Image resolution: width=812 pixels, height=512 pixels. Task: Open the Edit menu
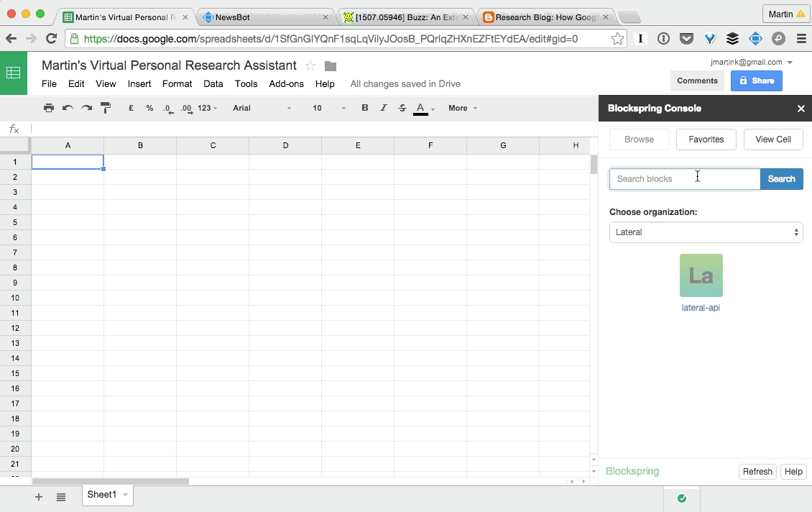pos(76,84)
